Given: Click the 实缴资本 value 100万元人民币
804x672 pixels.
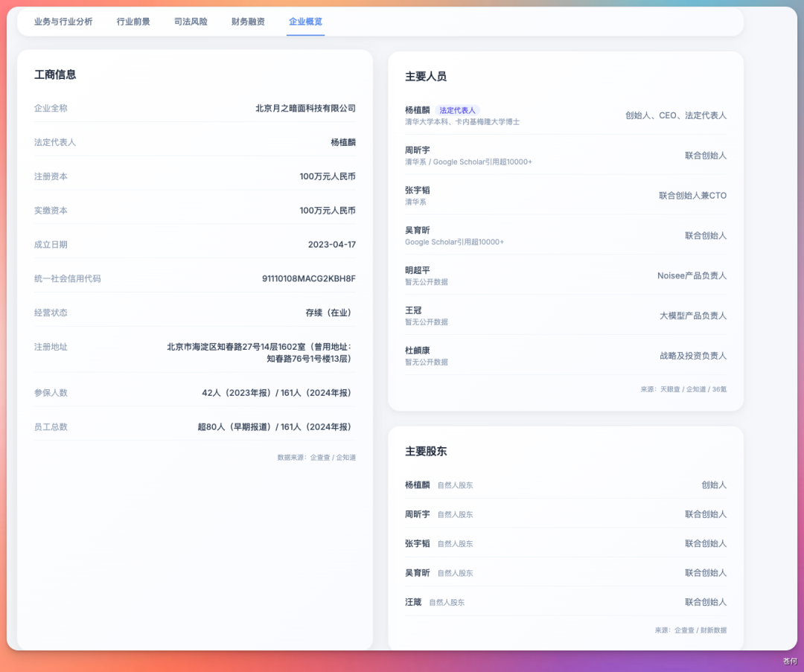Looking at the screenshot, I should click(x=328, y=210).
